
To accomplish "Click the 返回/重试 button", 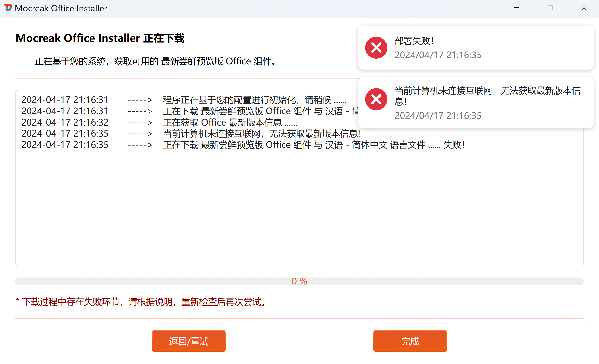I will pos(189,341).
